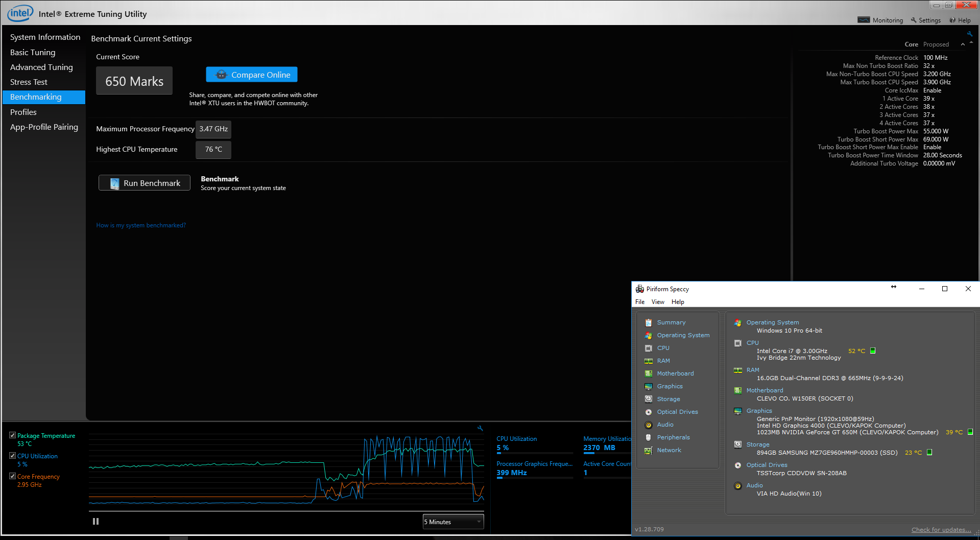980x540 pixels.
Task: Click Graphics heading in Speccy summary
Action: pyautogui.click(x=759, y=411)
